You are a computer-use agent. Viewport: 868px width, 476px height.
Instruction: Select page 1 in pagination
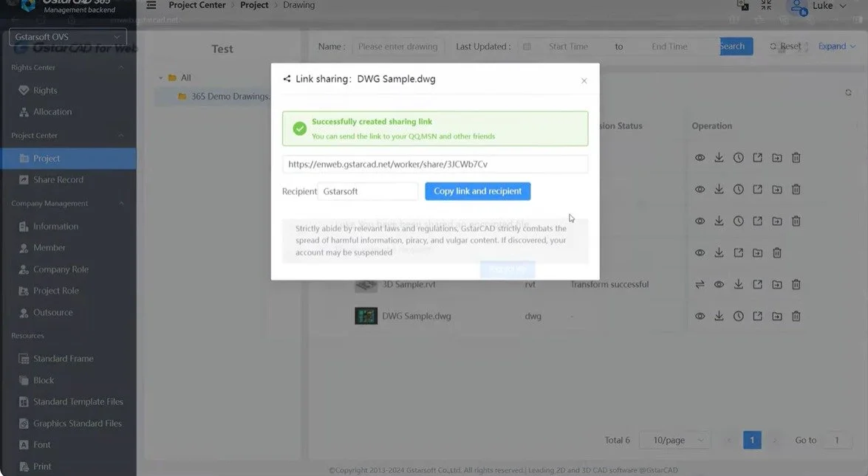[752, 440]
